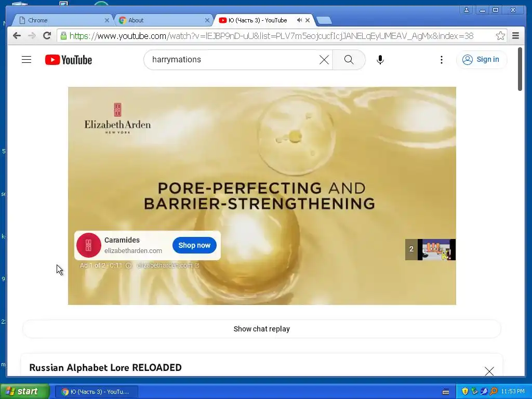This screenshot has width=532, height=399.
Task: Click Shop now on the ad
Action: [x=194, y=245]
